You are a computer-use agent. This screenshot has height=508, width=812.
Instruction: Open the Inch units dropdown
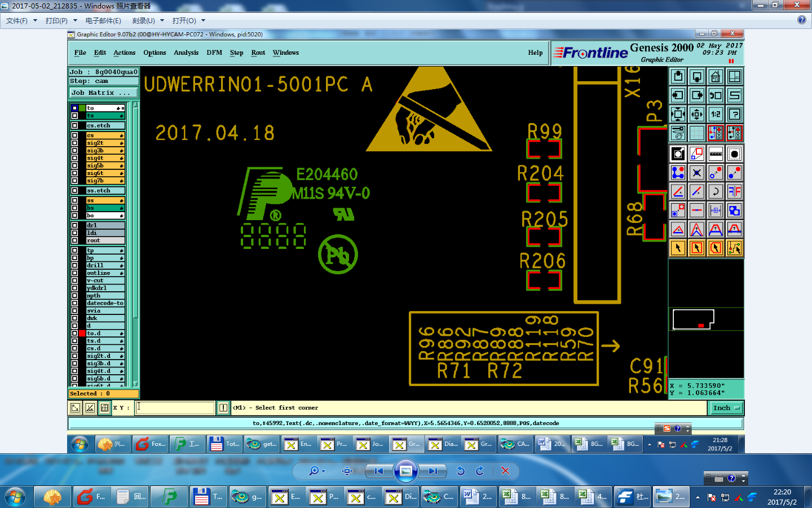tap(726, 408)
